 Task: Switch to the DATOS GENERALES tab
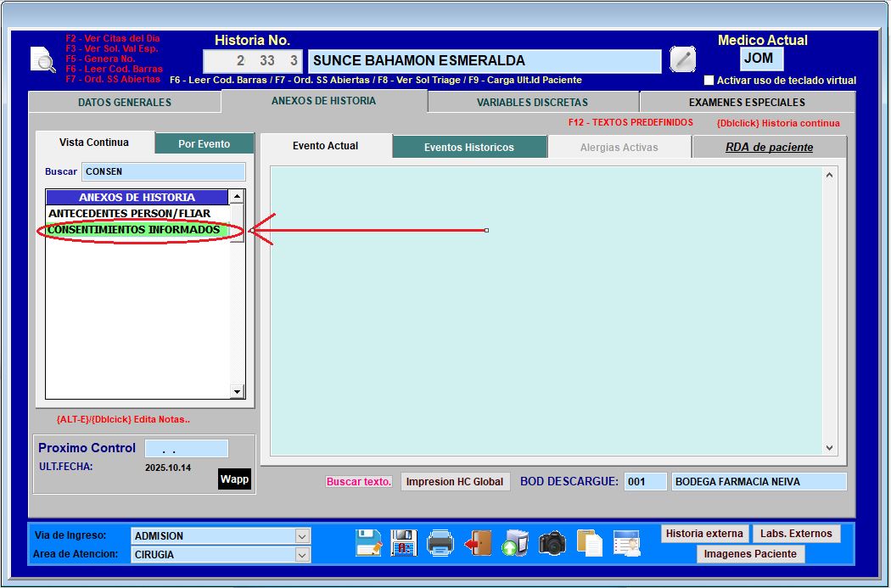pos(125,103)
